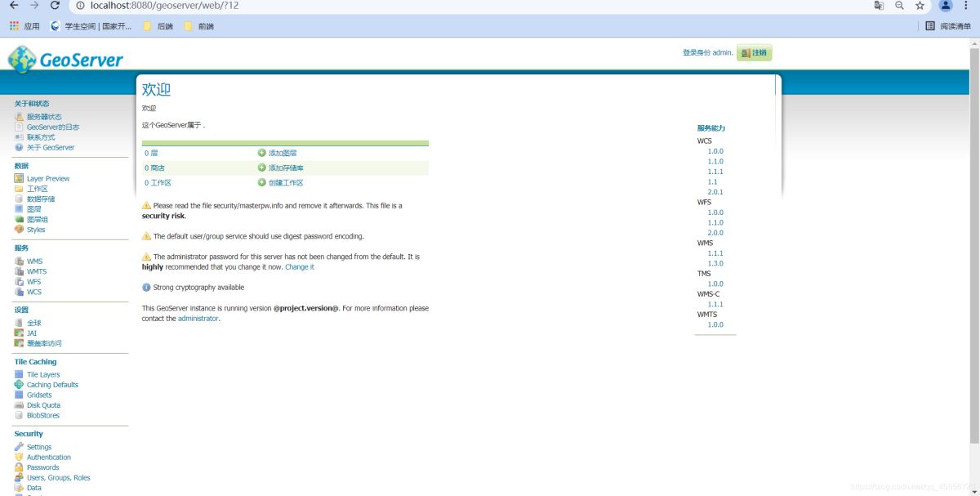The image size is (980, 496).
Task: Click the green create workspace plus icon
Action: pos(261,183)
